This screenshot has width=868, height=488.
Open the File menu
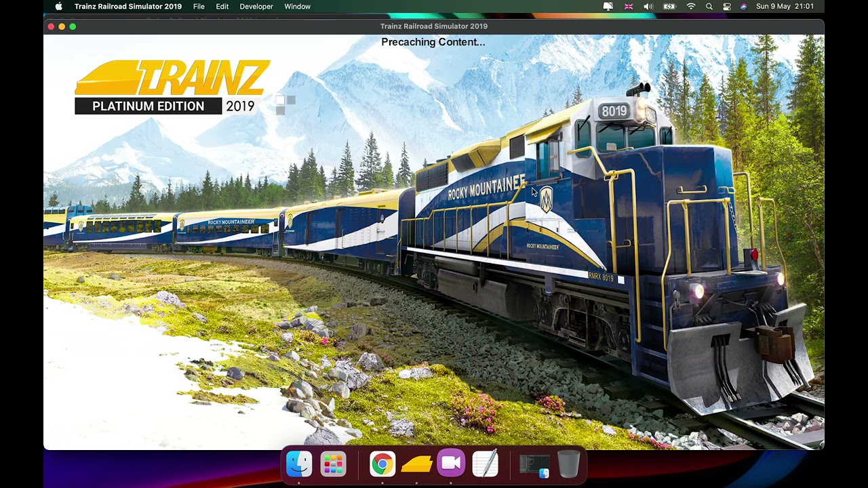pos(199,7)
